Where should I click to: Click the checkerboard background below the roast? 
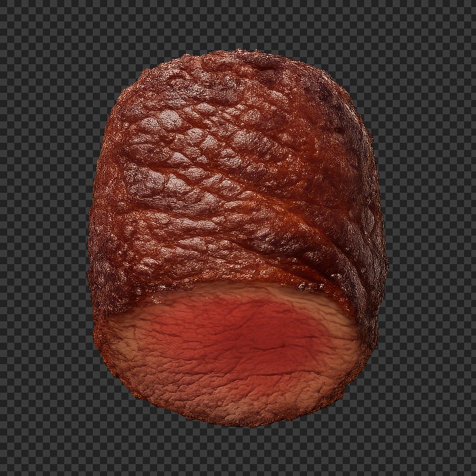point(238,452)
